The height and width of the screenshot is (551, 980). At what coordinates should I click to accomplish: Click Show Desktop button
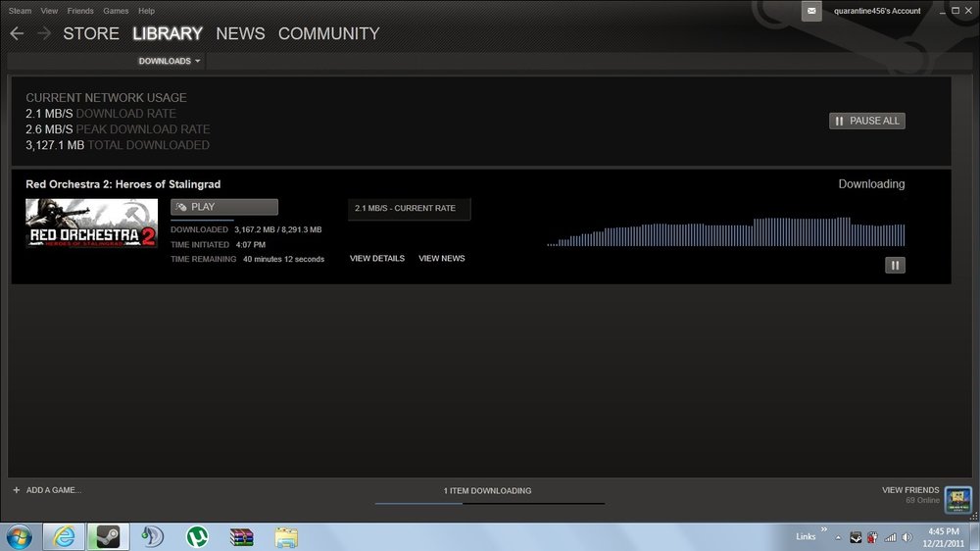pos(975,536)
